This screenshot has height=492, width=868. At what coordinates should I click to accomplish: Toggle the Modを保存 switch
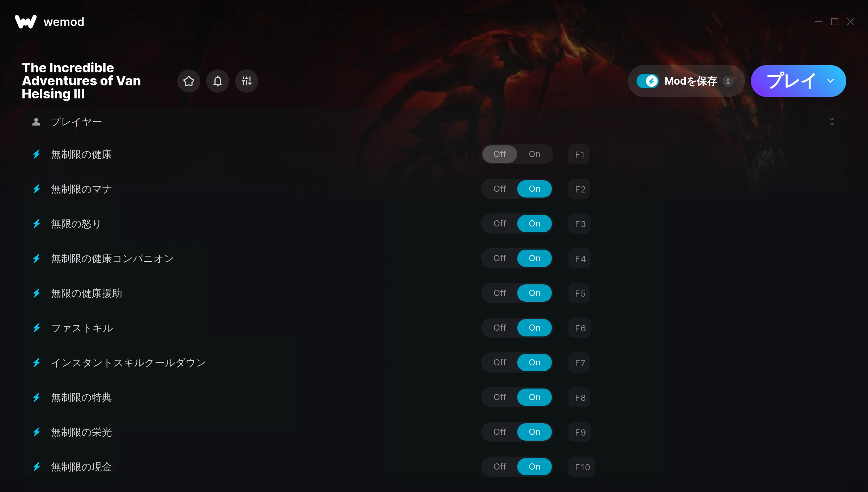click(648, 81)
